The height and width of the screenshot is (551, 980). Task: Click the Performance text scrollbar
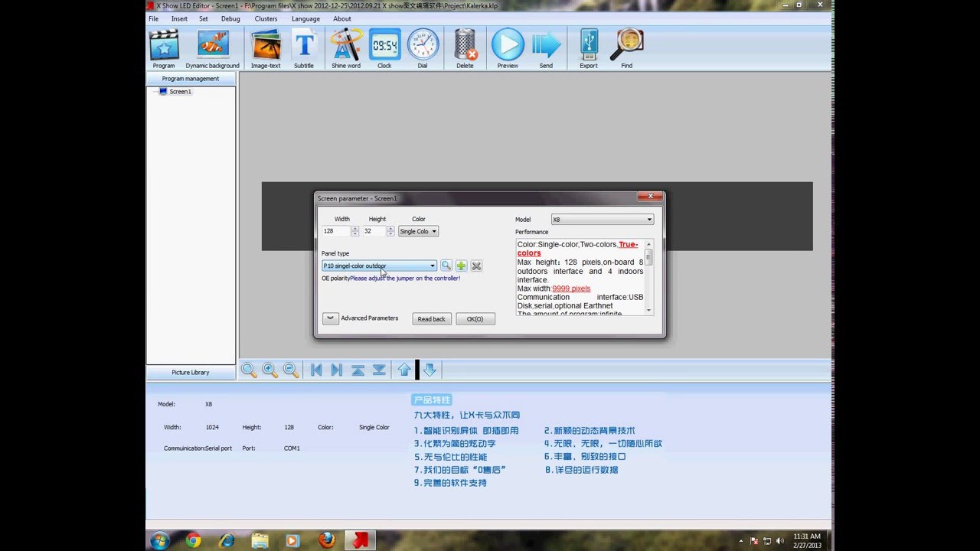point(649,275)
